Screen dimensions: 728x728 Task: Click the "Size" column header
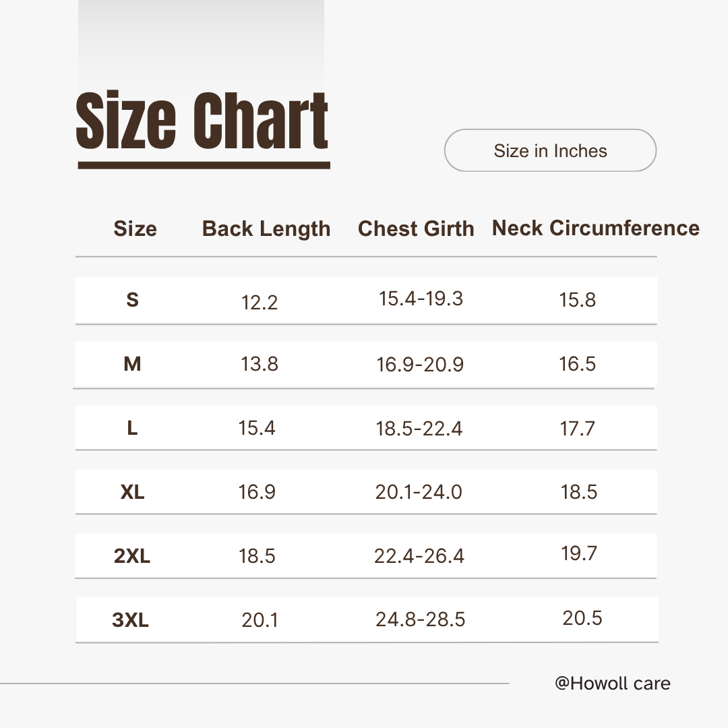tap(135, 229)
